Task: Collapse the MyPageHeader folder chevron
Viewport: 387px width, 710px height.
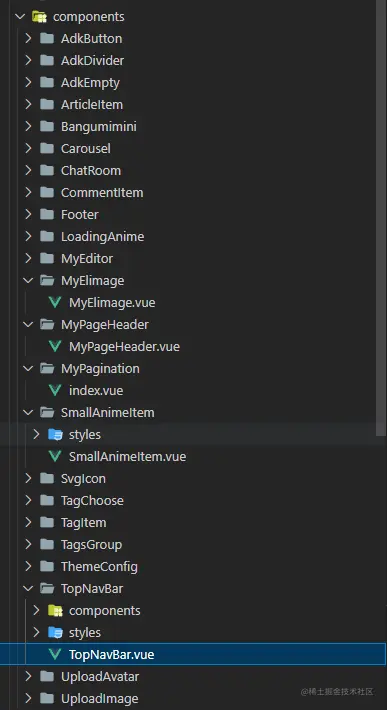Action: click(x=29, y=325)
